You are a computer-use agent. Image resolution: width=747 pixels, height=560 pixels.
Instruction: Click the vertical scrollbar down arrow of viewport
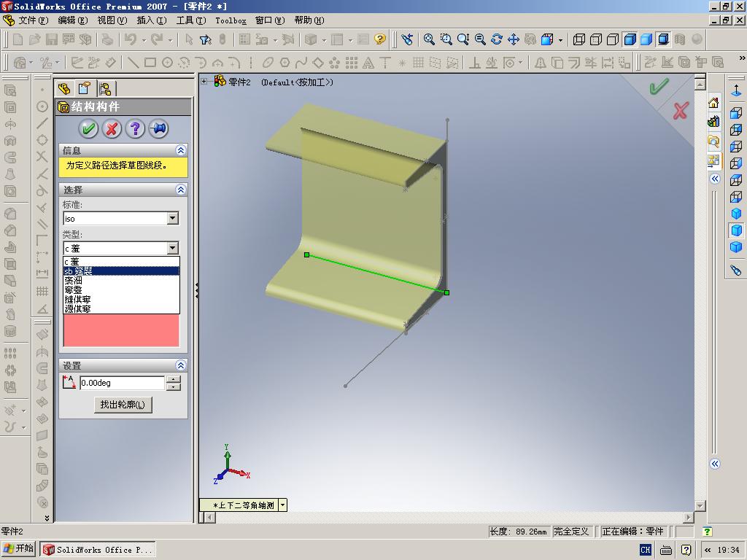point(700,506)
